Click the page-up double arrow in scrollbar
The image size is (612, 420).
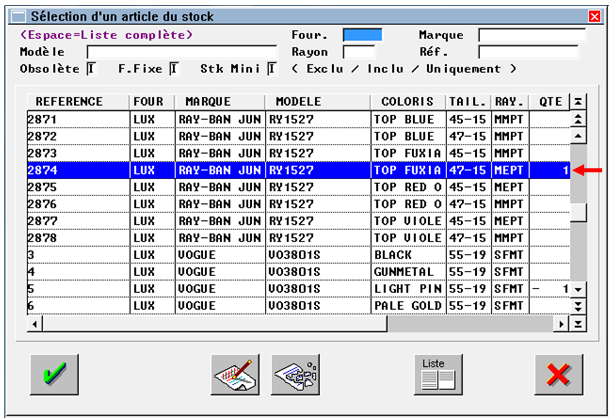point(578,120)
